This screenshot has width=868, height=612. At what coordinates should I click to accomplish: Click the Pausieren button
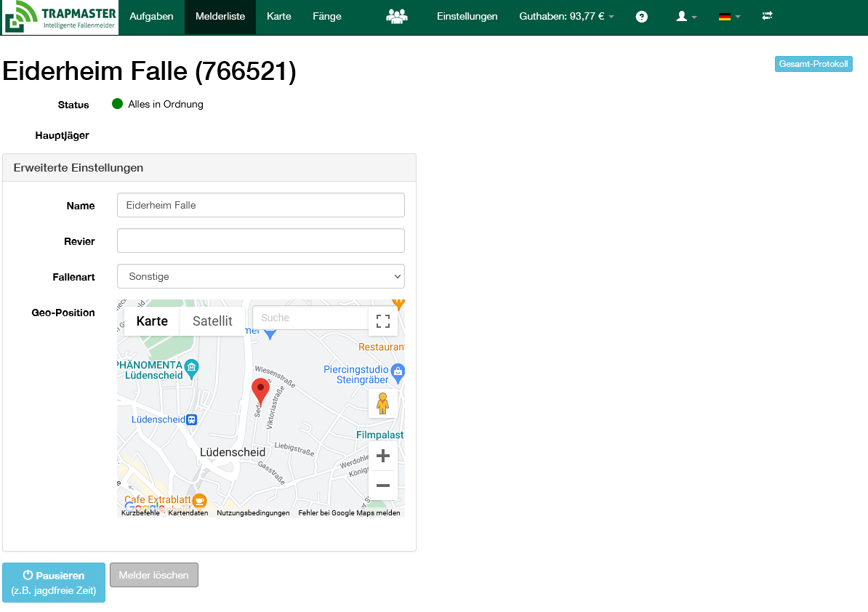point(54,582)
